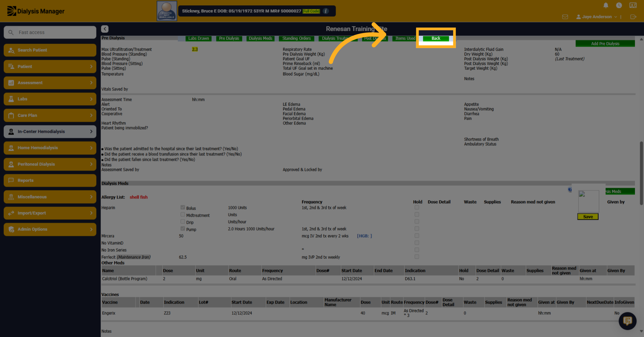
Task: Expand In-Center Hemodialysis menu
Action: pos(50,132)
